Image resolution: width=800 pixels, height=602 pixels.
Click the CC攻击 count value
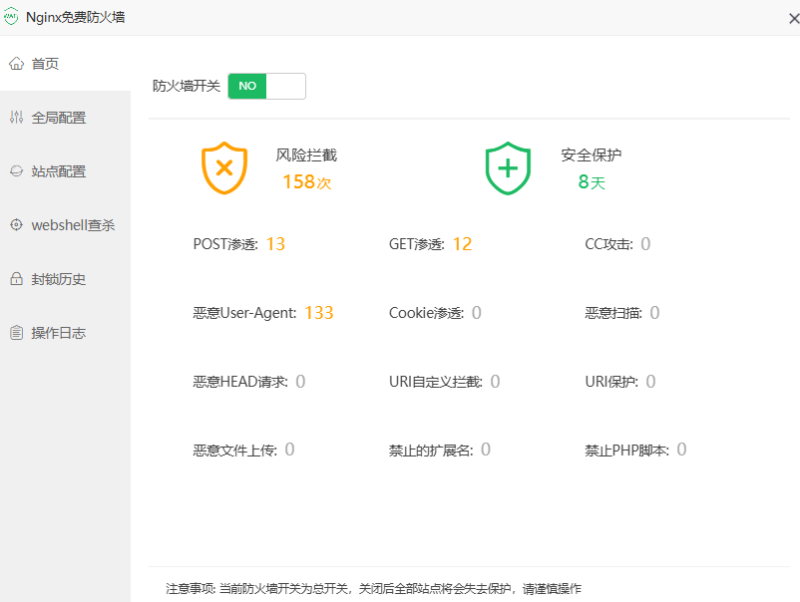645,244
